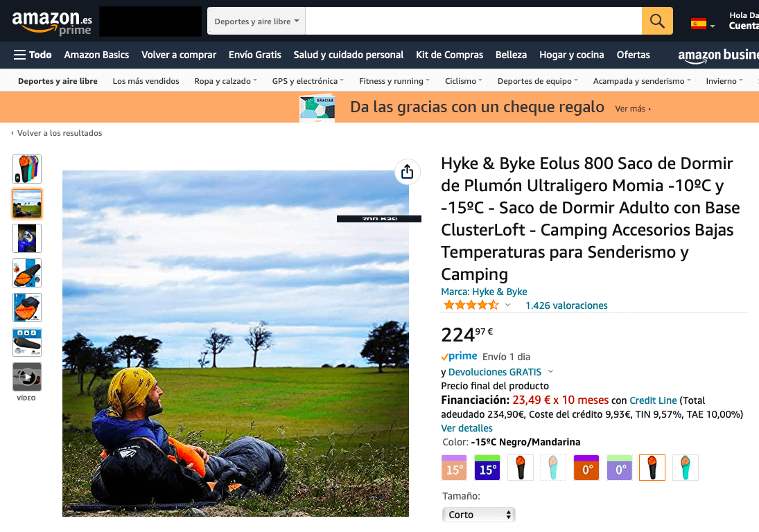This screenshot has width=759, height=532.
Task: Click the Marca: Hyke & Byke link
Action: click(484, 292)
